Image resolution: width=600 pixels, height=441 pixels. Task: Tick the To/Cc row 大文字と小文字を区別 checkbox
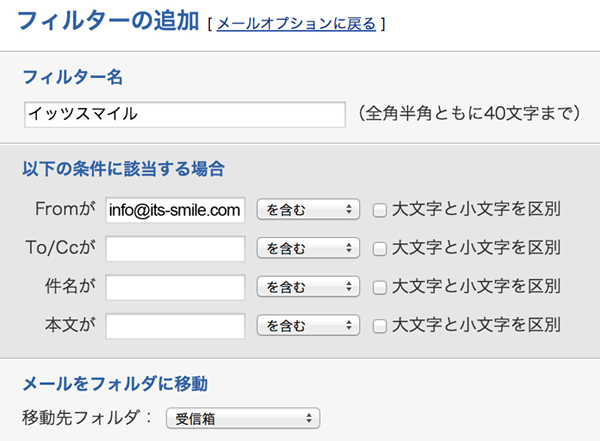(379, 249)
